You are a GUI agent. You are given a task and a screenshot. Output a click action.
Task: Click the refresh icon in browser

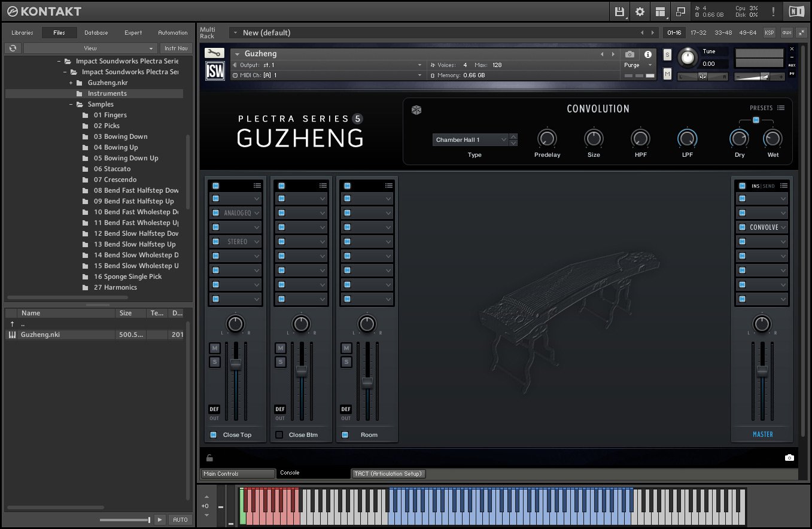pos(13,48)
